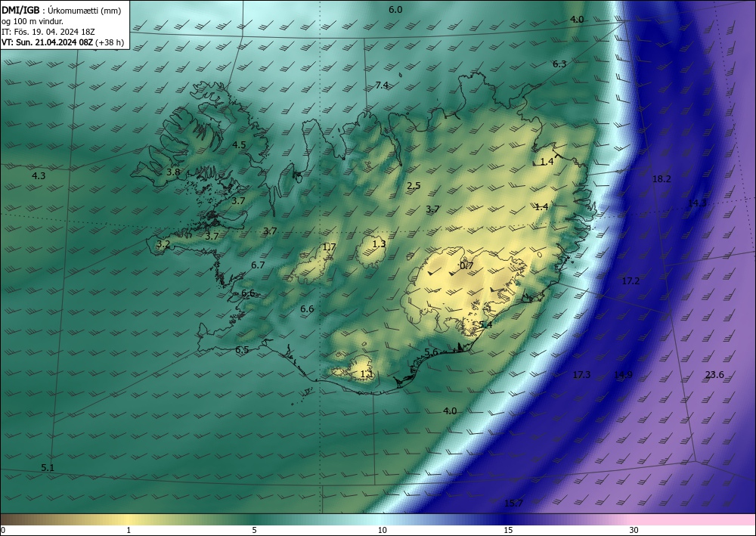This screenshot has height=536, width=756.
Task: Click the 17.3 value on the map
Action: pos(581,374)
